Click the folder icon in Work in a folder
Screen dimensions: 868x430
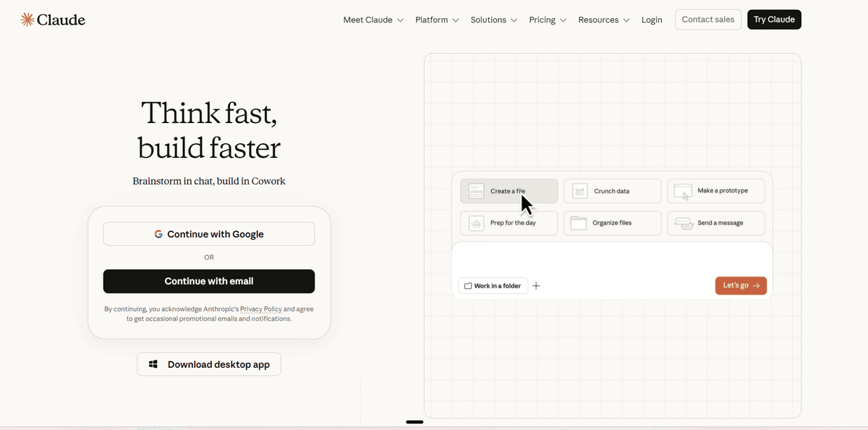pos(468,286)
